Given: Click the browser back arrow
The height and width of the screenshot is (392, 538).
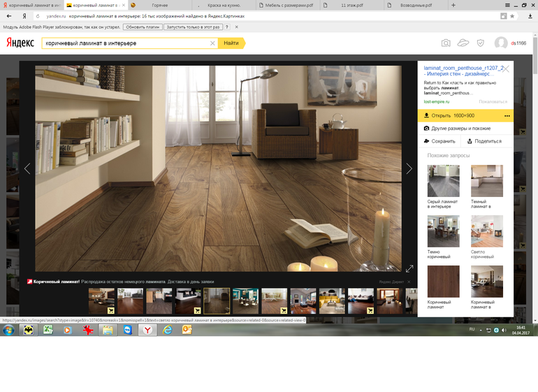Looking at the screenshot, I should pyautogui.click(x=9, y=15).
